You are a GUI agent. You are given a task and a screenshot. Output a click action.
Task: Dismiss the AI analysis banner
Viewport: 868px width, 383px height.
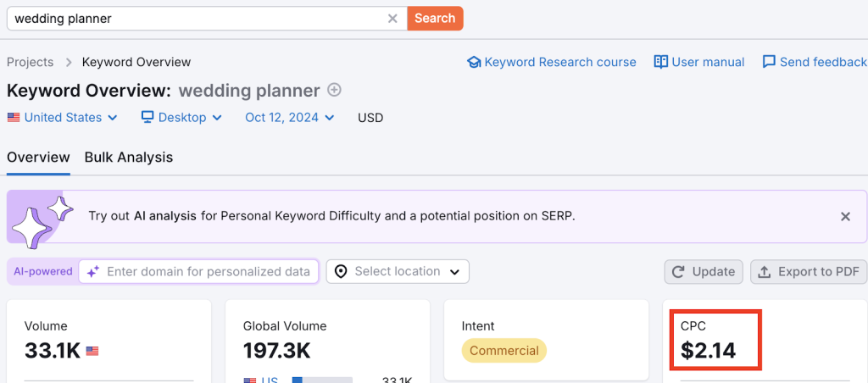coord(845,216)
